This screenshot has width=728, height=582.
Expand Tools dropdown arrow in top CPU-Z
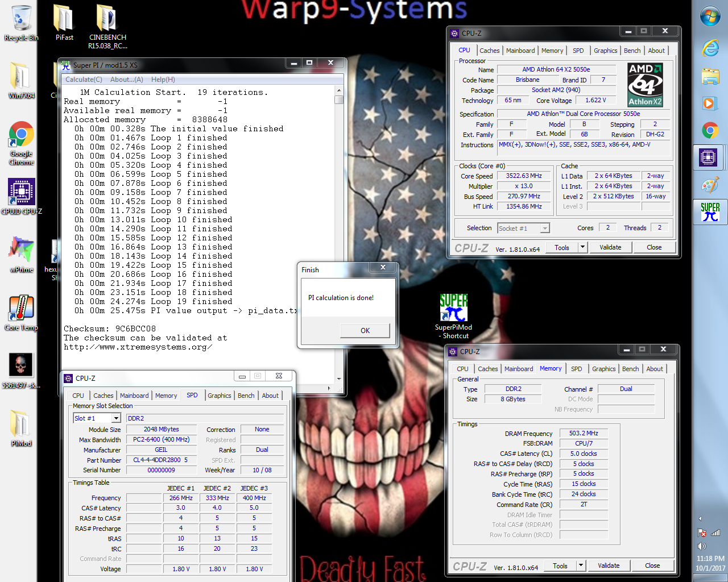582,247
